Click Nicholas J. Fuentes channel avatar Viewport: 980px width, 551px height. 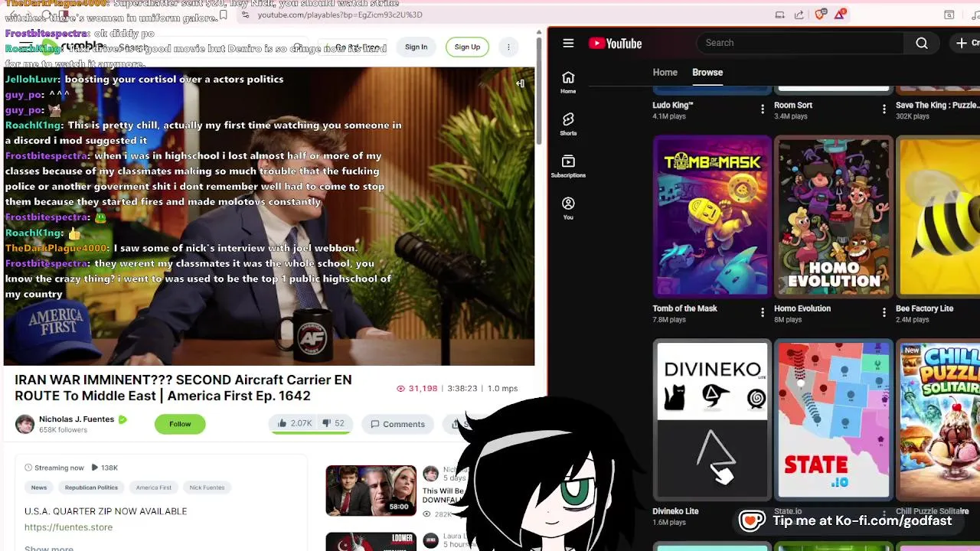(24, 424)
